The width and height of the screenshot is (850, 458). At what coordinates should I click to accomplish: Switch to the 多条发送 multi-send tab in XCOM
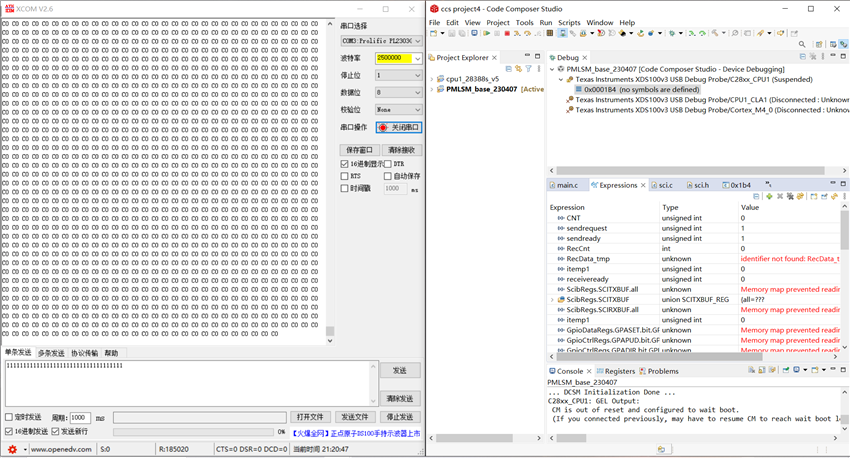tap(51, 353)
